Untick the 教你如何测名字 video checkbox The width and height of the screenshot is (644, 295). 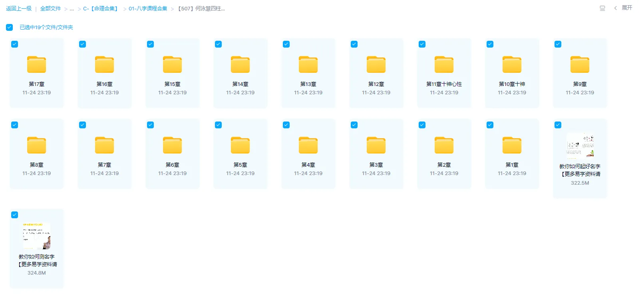coord(15,215)
